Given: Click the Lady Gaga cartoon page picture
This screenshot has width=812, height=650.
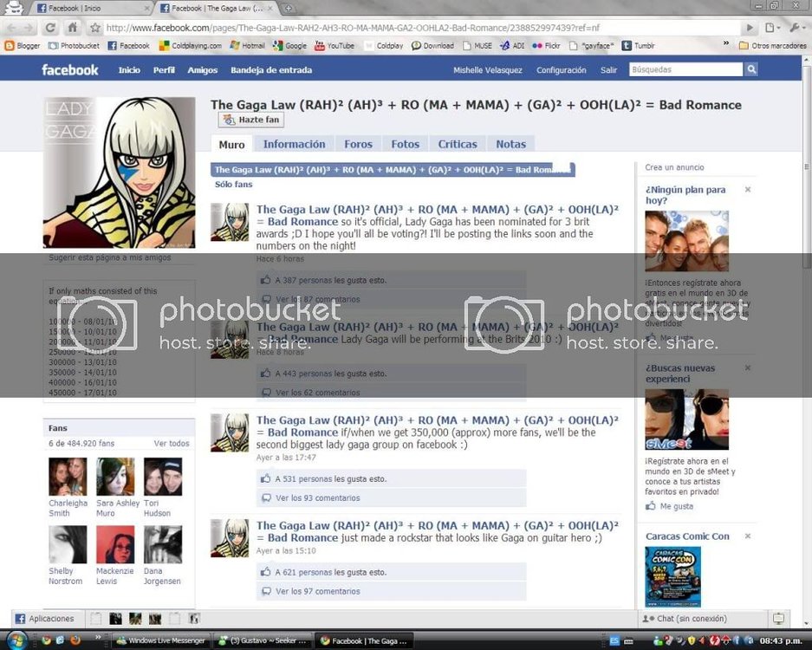Looking at the screenshot, I should tap(119, 172).
